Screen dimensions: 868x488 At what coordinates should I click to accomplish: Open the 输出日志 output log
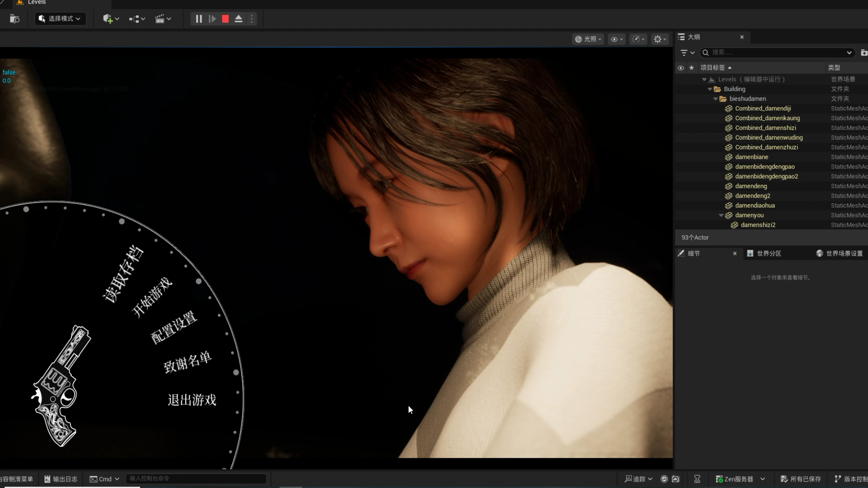pyautogui.click(x=61, y=479)
